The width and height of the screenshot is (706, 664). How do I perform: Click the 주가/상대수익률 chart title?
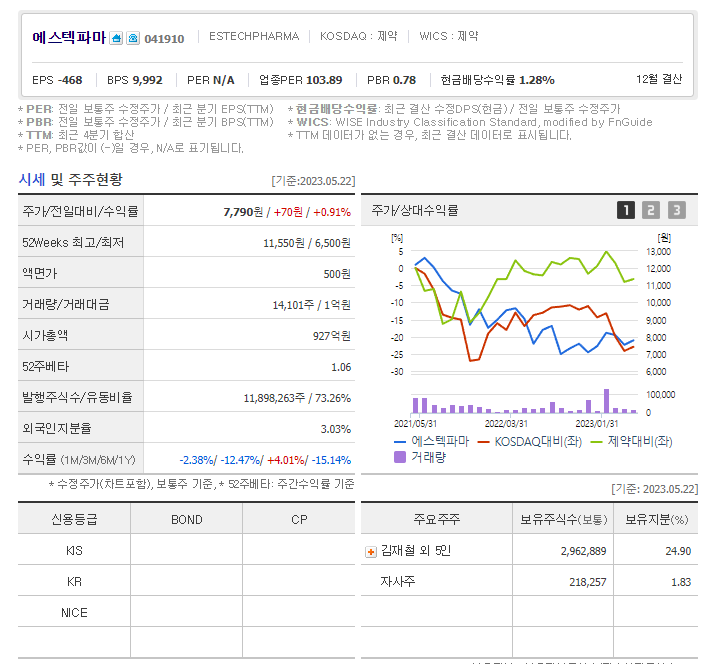[415, 210]
